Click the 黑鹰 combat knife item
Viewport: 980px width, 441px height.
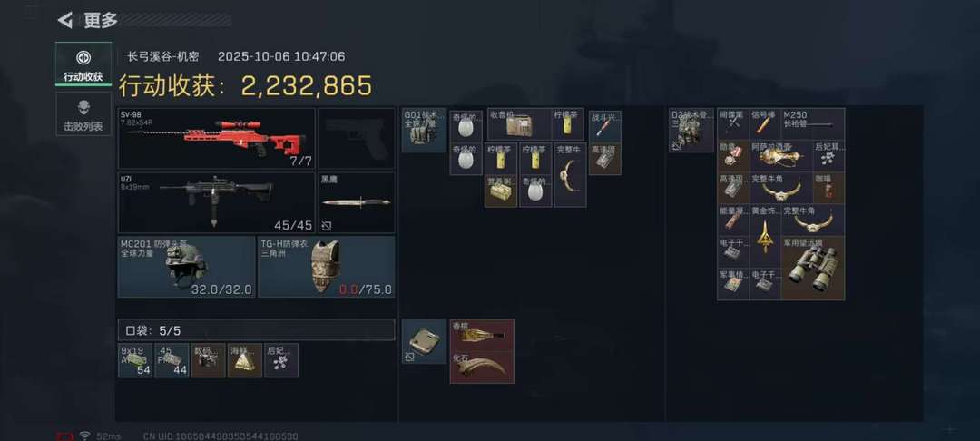click(357, 202)
